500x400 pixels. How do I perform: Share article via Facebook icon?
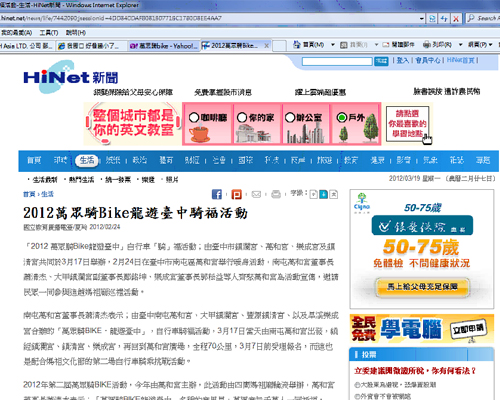coord(217,194)
